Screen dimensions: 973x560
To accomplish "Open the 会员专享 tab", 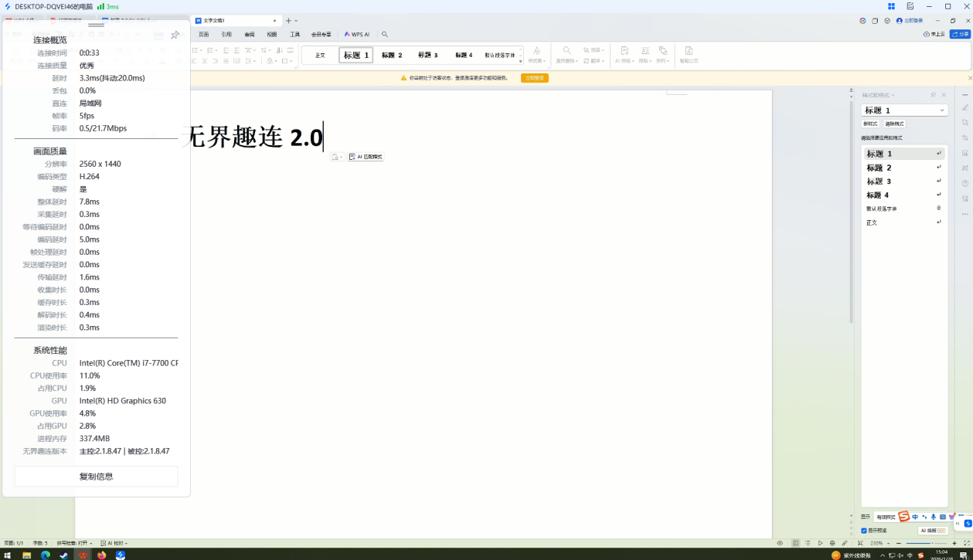I will click(321, 35).
